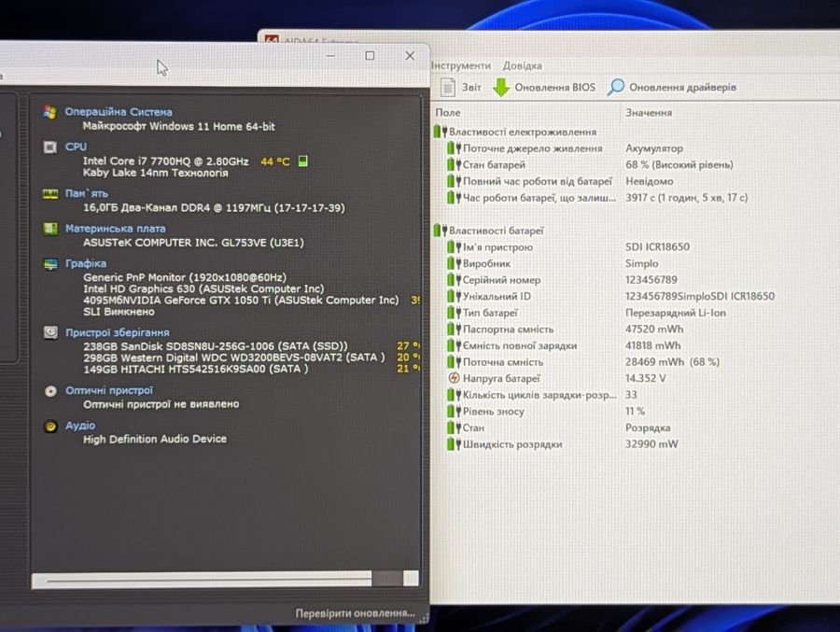This screenshot has width=840, height=632.
Task: Click the voltage icon of Напруга батареї row
Action: point(454,378)
